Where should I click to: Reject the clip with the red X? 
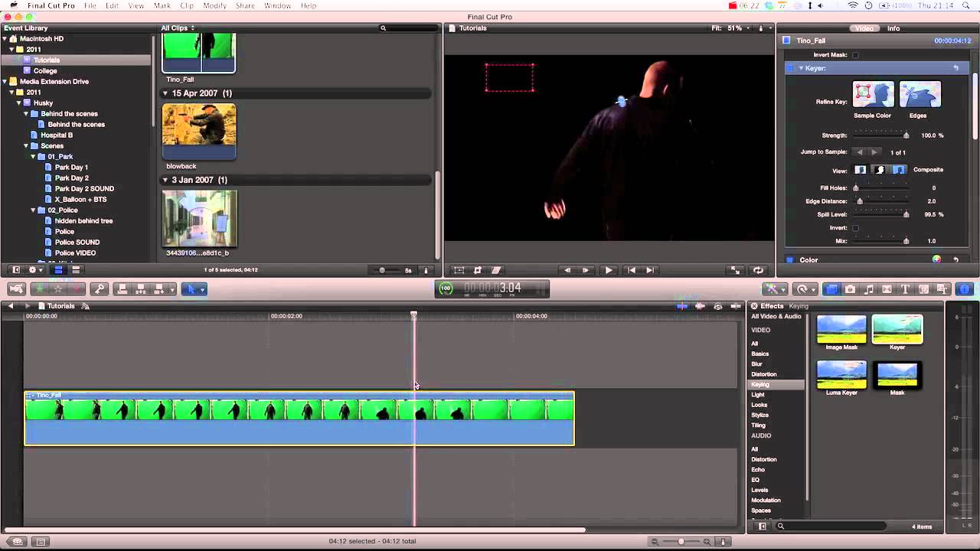click(x=77, y=289)
